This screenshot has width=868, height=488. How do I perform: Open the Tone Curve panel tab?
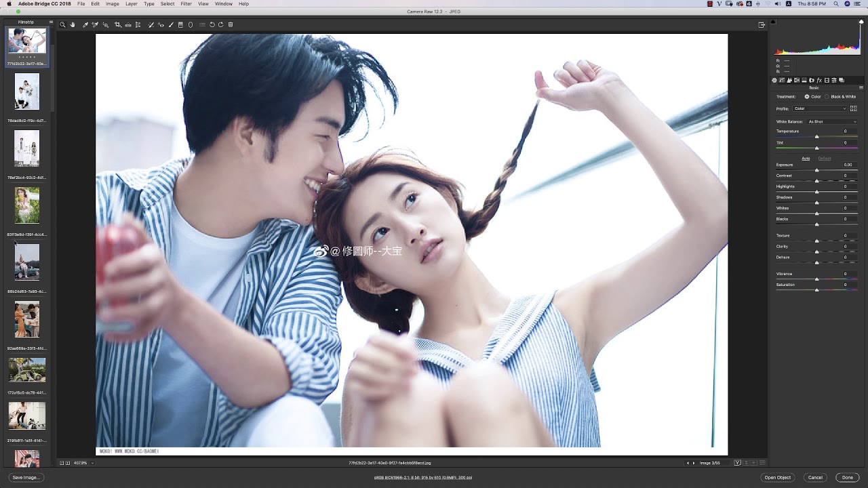pos(782,80)
